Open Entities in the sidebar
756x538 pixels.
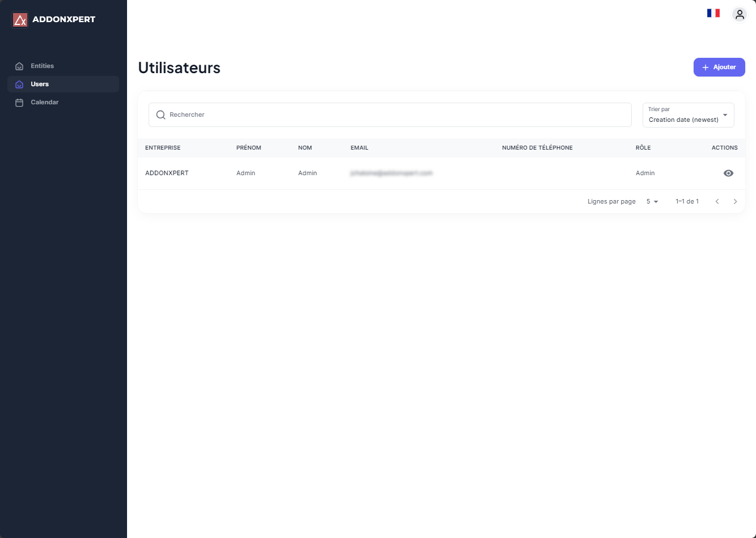pos(43,66)
